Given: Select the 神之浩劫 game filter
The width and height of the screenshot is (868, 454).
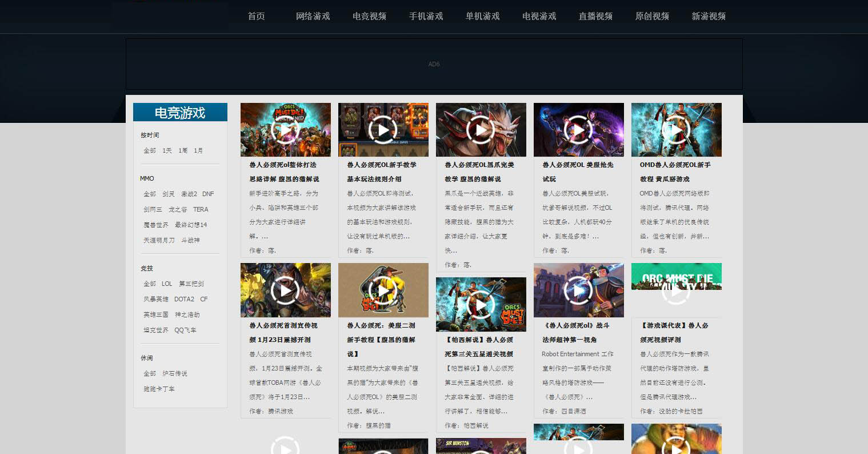Looking at the screenshot, I should pyautogui.click(x=187, y=314).
